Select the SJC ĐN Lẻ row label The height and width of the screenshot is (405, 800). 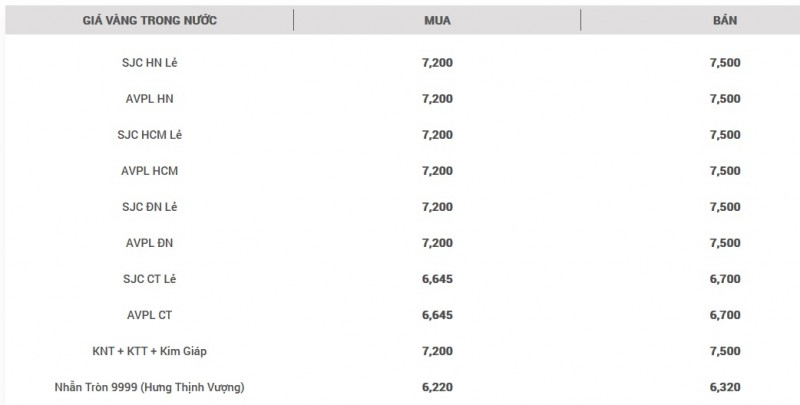[149, 207]
